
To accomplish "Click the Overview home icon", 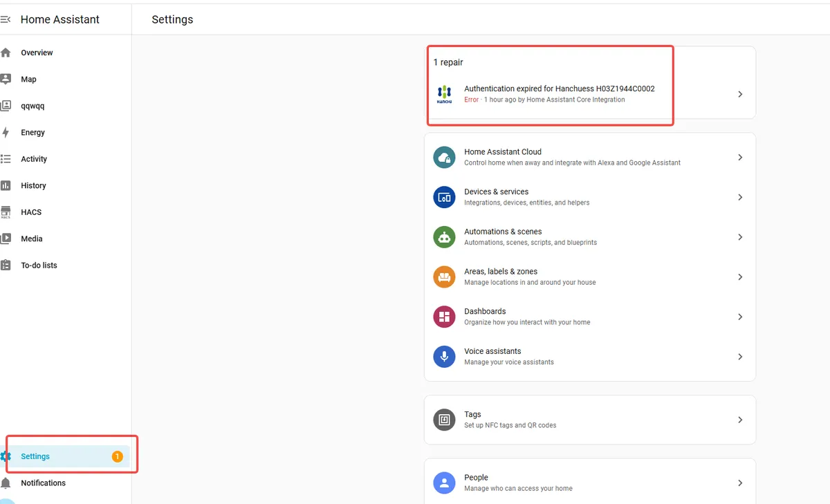I will 6,53.
